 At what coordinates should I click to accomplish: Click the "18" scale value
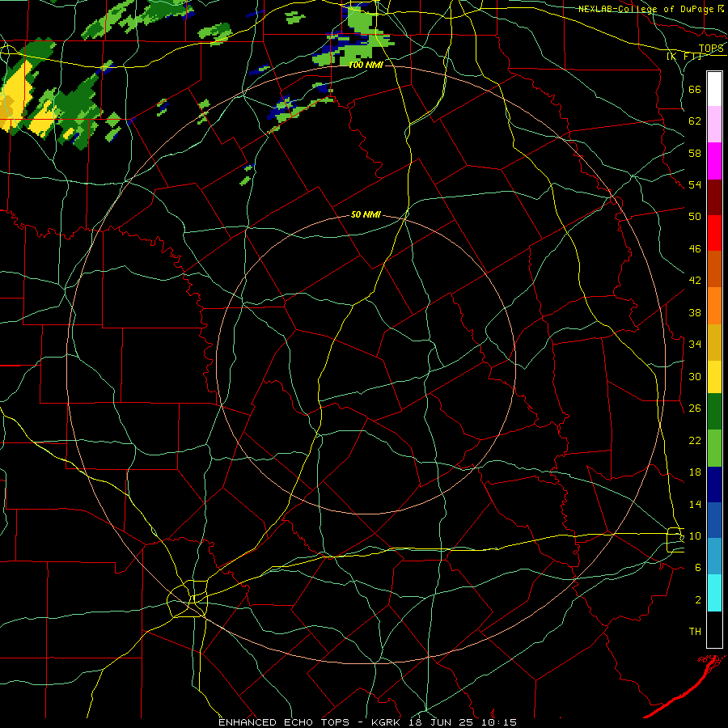point(695,472)
